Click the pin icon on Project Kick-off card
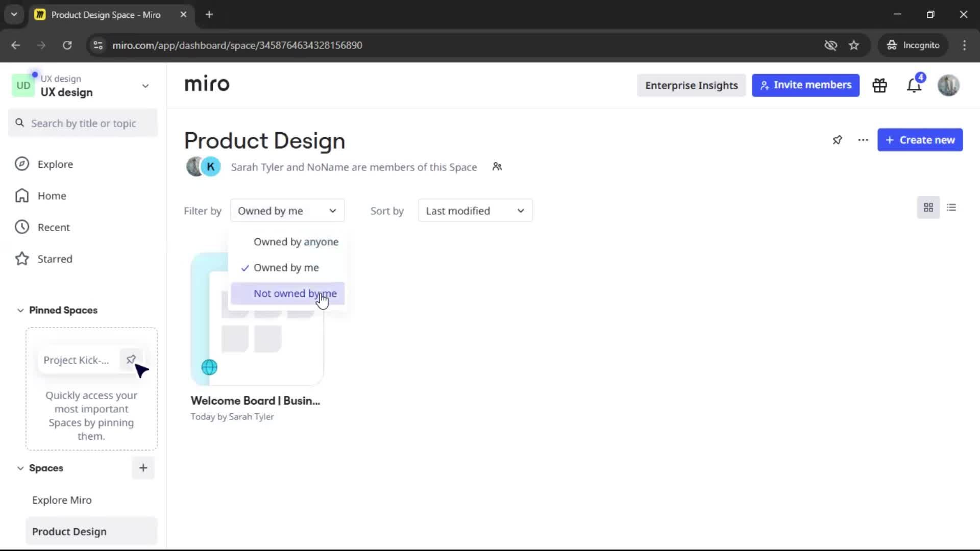 tap(131, 360)
